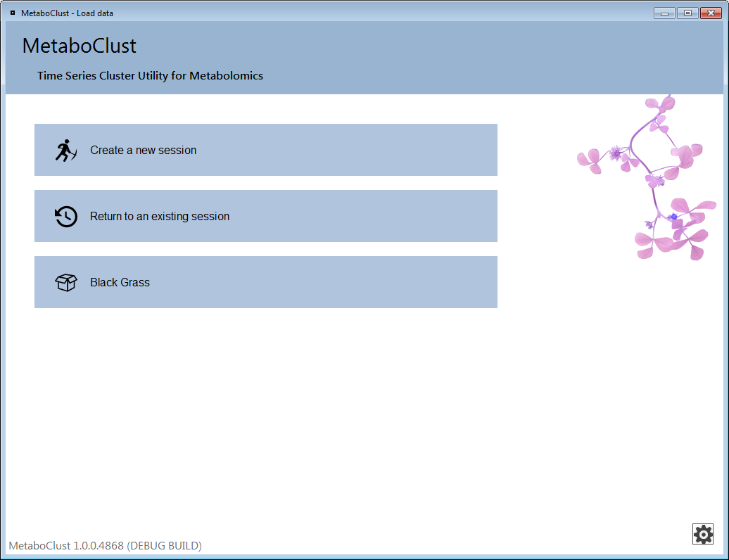This screenshot has height=560, width=729.
Task: Click the open box icon beside Black Grass
Action: coord(66,282)
